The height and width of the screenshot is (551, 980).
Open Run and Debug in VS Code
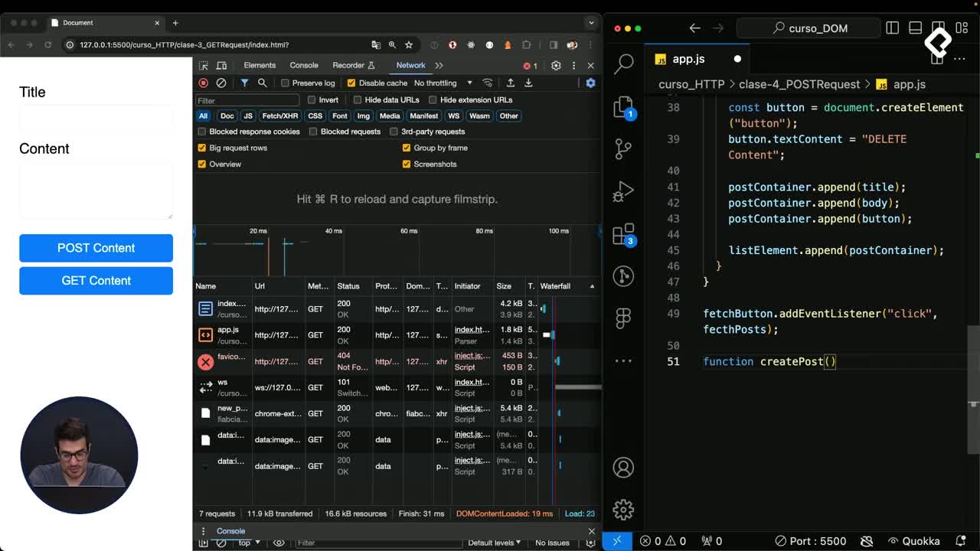click(624, 191)
